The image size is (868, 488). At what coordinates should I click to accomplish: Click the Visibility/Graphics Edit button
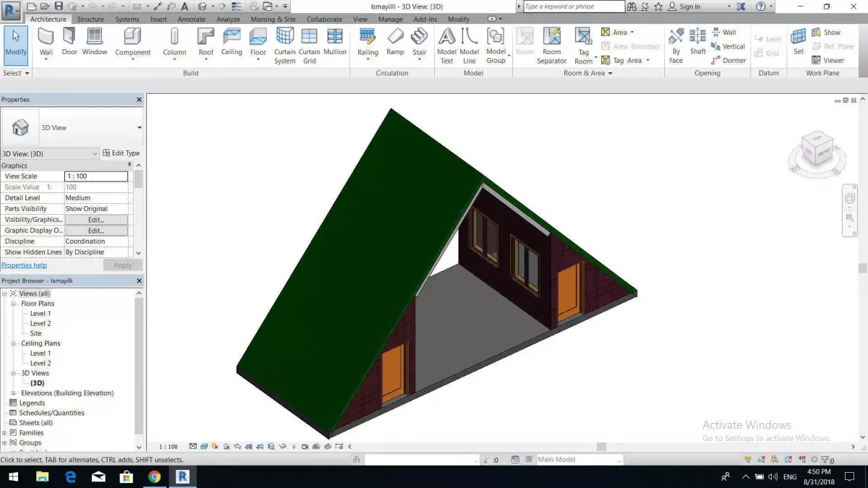click(x=96, y=220)
